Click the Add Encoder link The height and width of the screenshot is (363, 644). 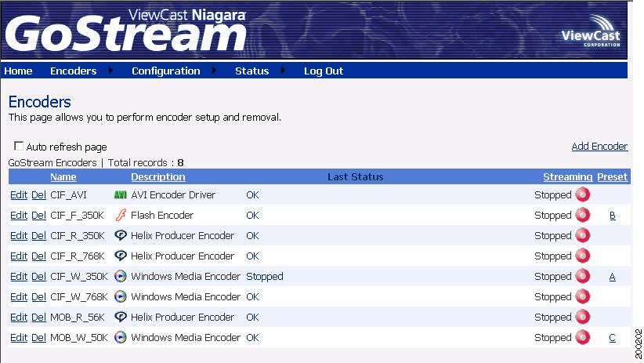[599, 147]
